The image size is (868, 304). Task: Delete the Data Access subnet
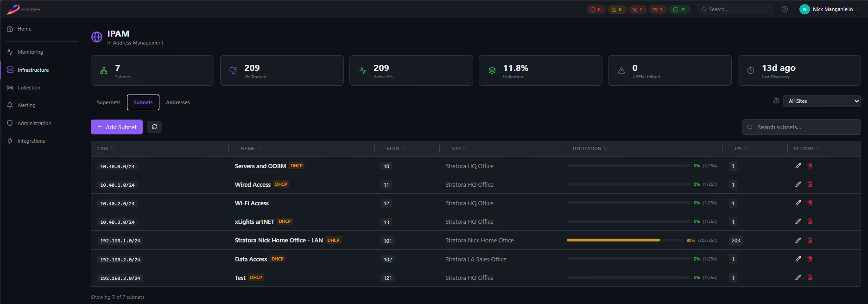coord(810,259)
